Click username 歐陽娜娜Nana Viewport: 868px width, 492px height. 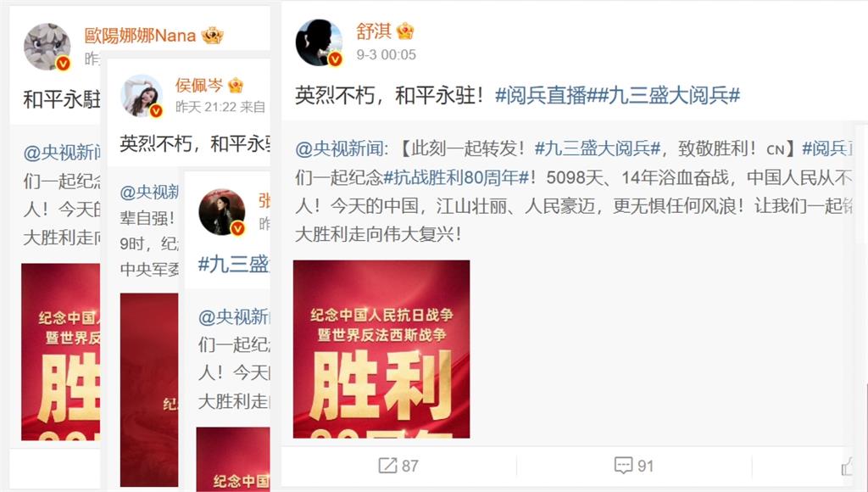tap(140, 36)
